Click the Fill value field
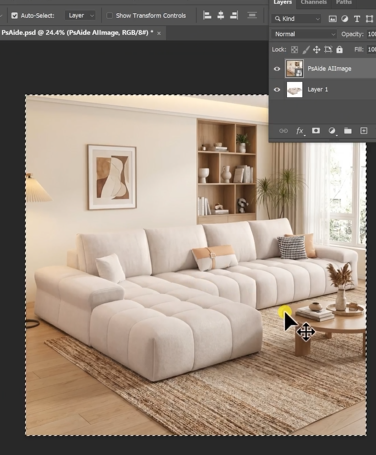 point(371,50)
